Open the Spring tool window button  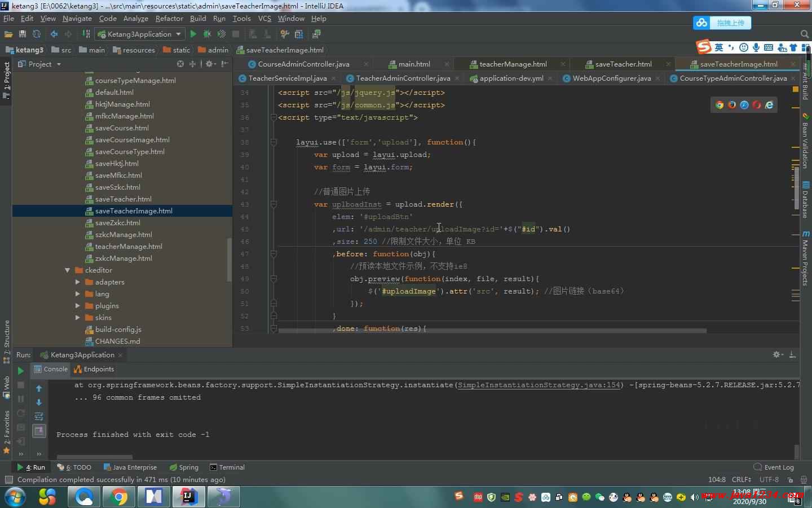click(x=184, y=467)
